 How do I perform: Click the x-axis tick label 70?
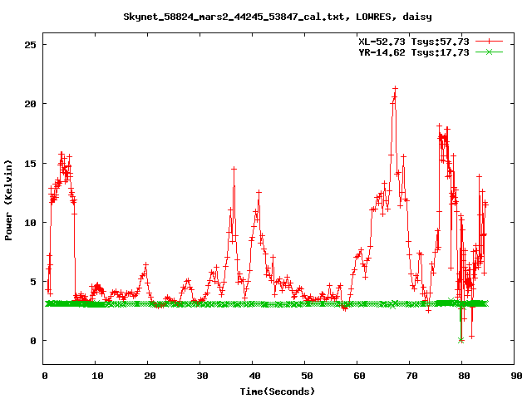pos(411,376)
